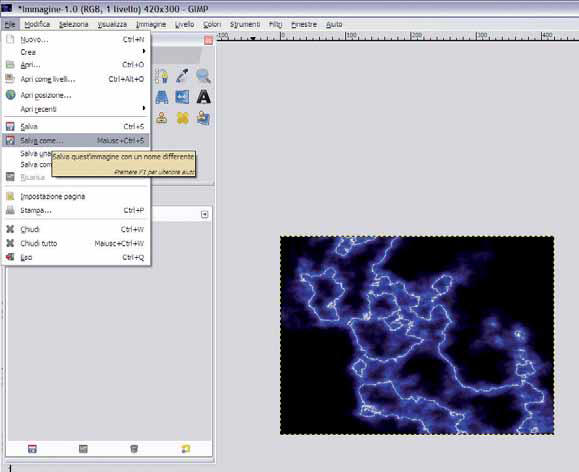Choose Salva come... menu entry

click(76, 140)
